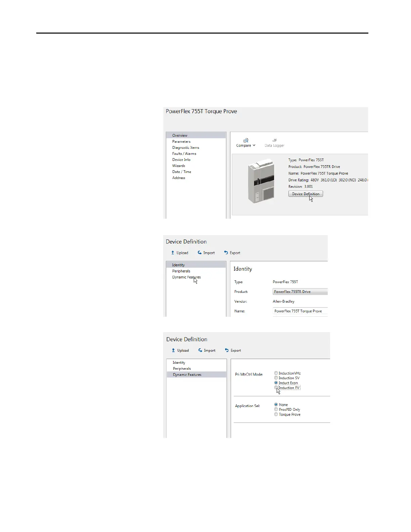Choose the ProcPID Only application option

click(x=276, y=409)
